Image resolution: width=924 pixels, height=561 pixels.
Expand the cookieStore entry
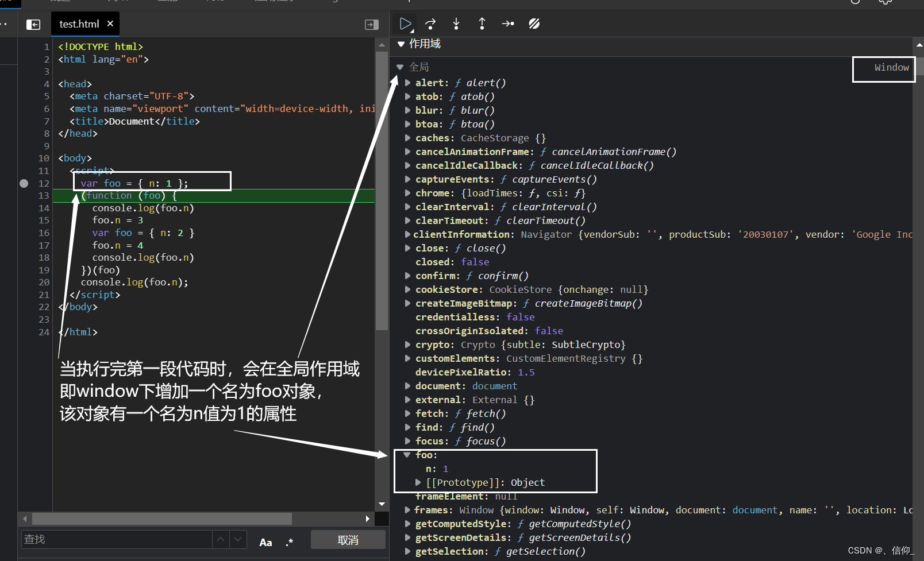click(x=407, y=289)
